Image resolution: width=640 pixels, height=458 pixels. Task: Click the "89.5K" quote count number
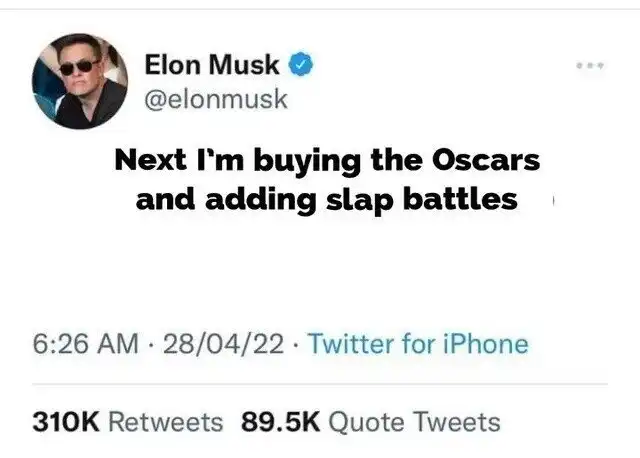(x=281, y=422)
